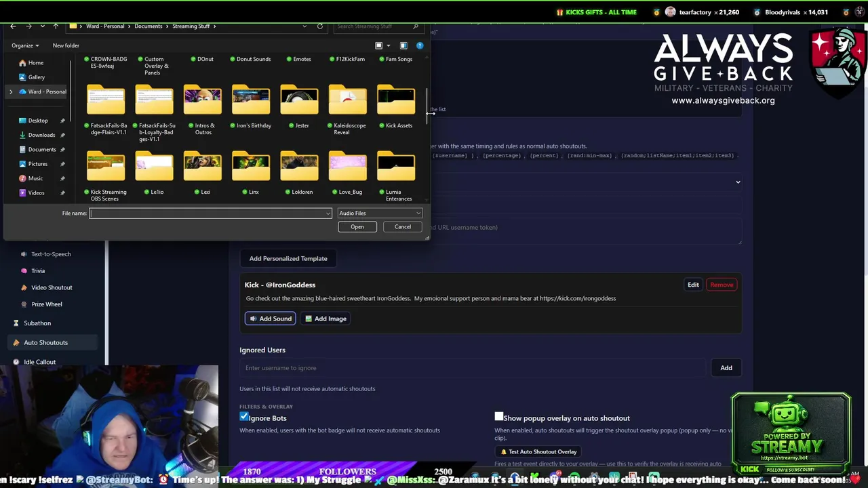Click the New folder button

(66, 45)
